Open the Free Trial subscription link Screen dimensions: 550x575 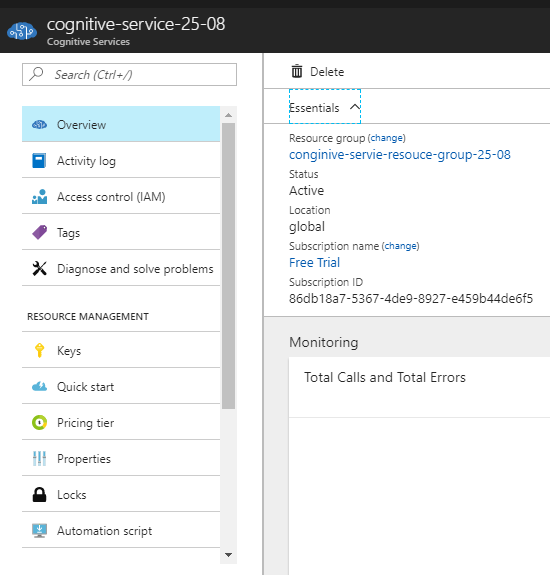(x=314, y=263)
